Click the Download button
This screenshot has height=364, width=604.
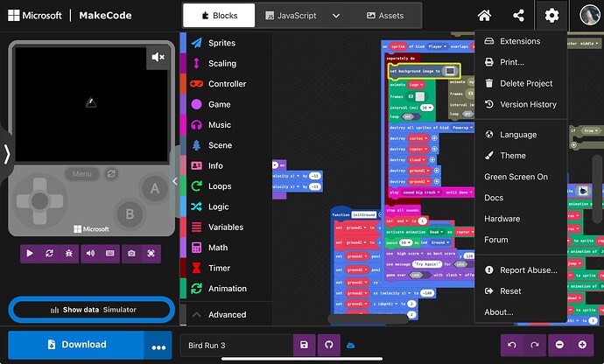pyautogui.click(x=76, y=345)
